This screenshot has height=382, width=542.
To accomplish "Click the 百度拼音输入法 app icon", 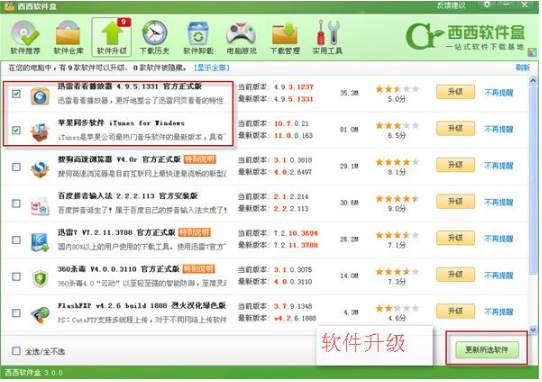I will pyautogui.click(x=40, y=205).
